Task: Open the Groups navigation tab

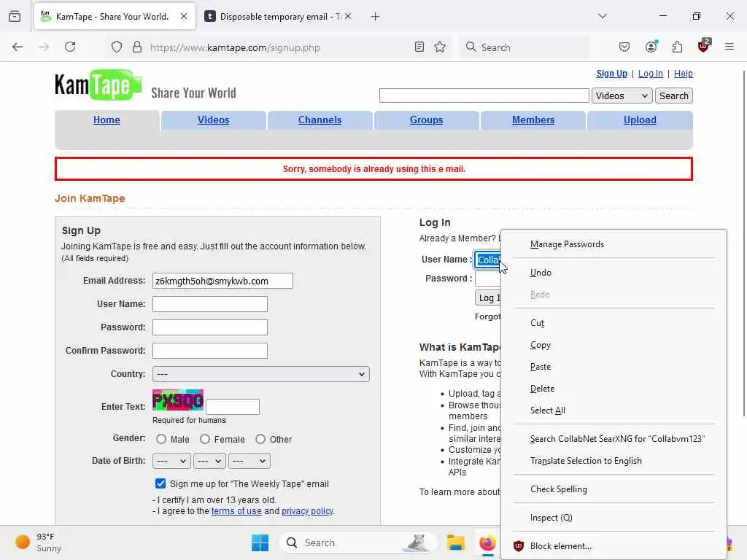Action: [x=426, y=120]
